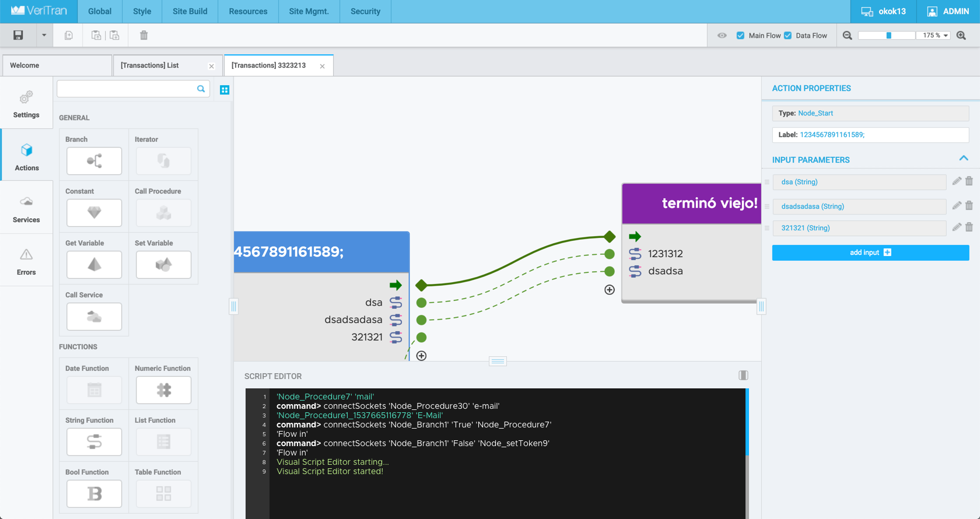
Task: Select the Get Variable action icon
Action: coord(94,265)
